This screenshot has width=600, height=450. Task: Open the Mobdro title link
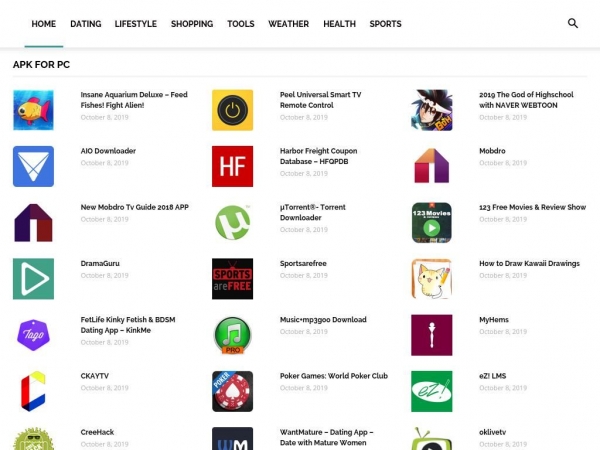(x=492, y=151)
